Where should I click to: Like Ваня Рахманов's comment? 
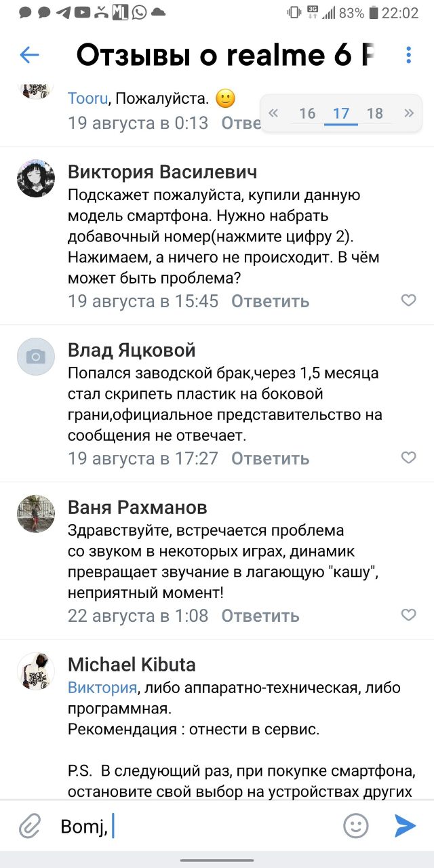coord(408,615)
